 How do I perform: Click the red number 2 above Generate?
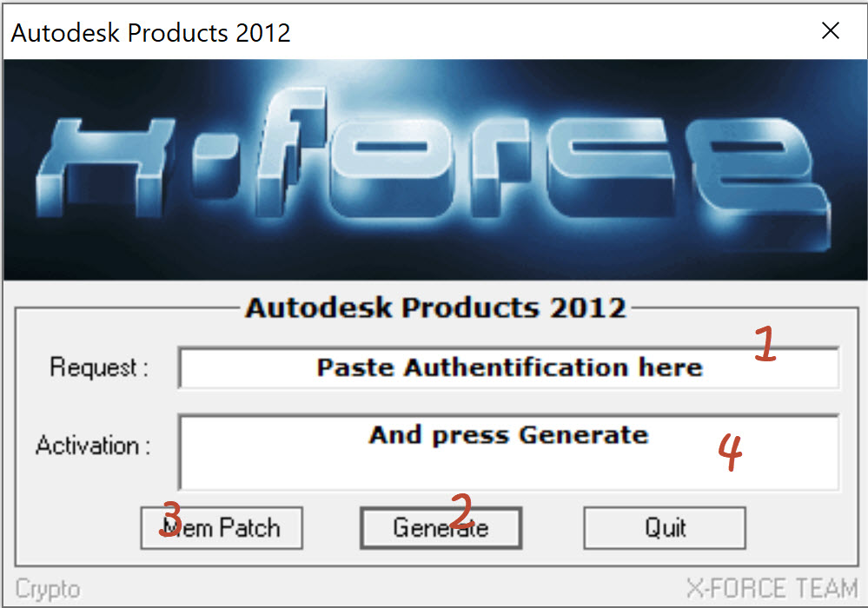461,512
